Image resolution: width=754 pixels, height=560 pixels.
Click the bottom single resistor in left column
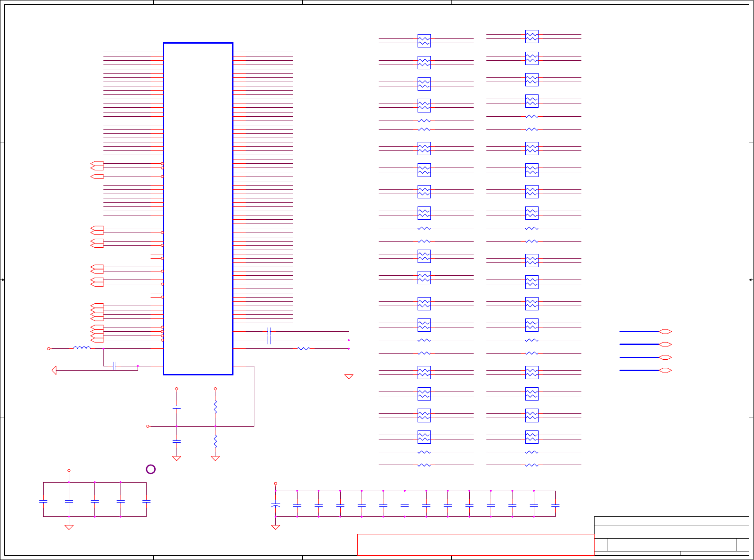point(424,465)
